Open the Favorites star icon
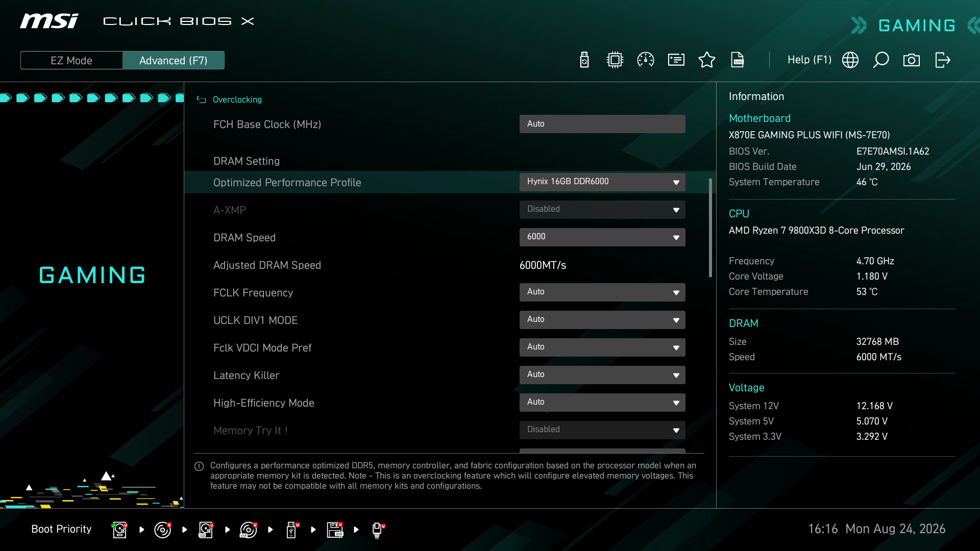Image resolution: width=980 pixels, height=551 pixels. pos(707,60)
